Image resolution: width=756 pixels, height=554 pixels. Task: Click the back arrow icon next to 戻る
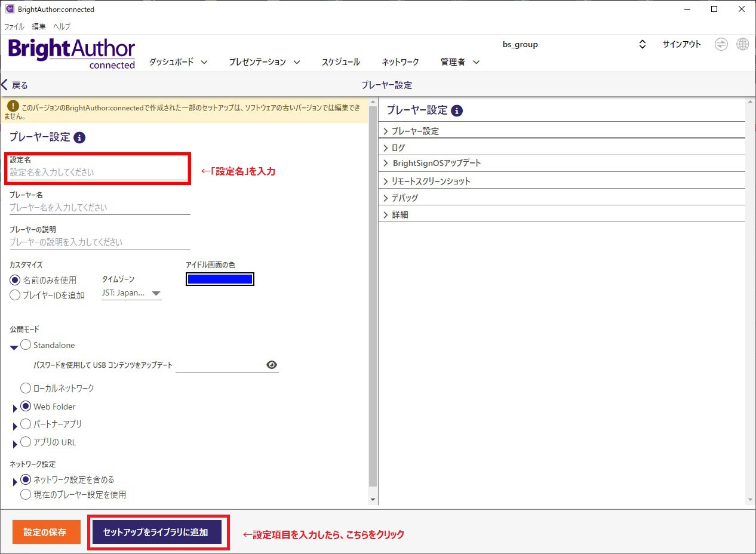pyautogui.click(x=5, y=85)
